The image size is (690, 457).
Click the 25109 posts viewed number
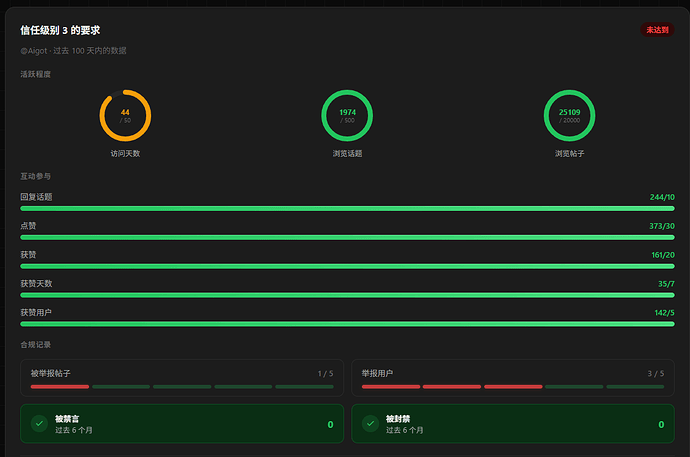pos(569,113)
